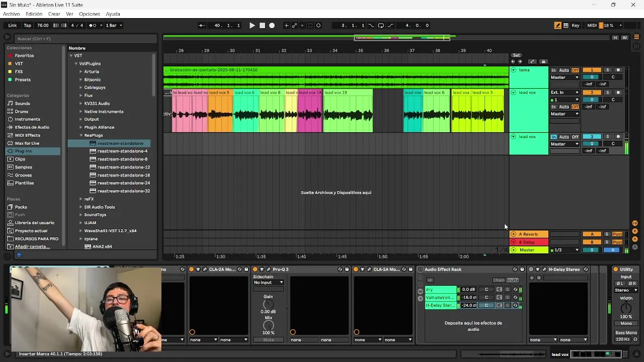This screenshot has width=644, height=362.
Task: Expand the SoundToys folder
Action: coord(80,215)
